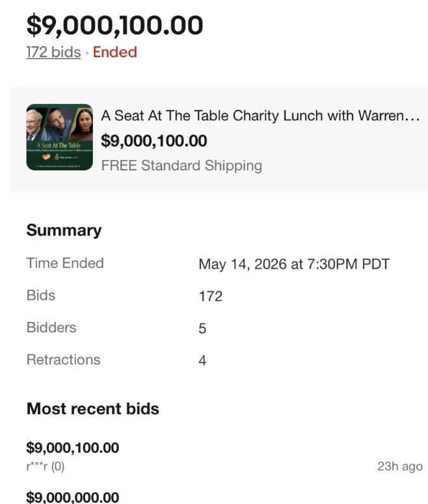Click the red Ended status text
Image resolution: width=428 pixels, height=504 pixels.
pyautogui.click(x=114, y=52)
